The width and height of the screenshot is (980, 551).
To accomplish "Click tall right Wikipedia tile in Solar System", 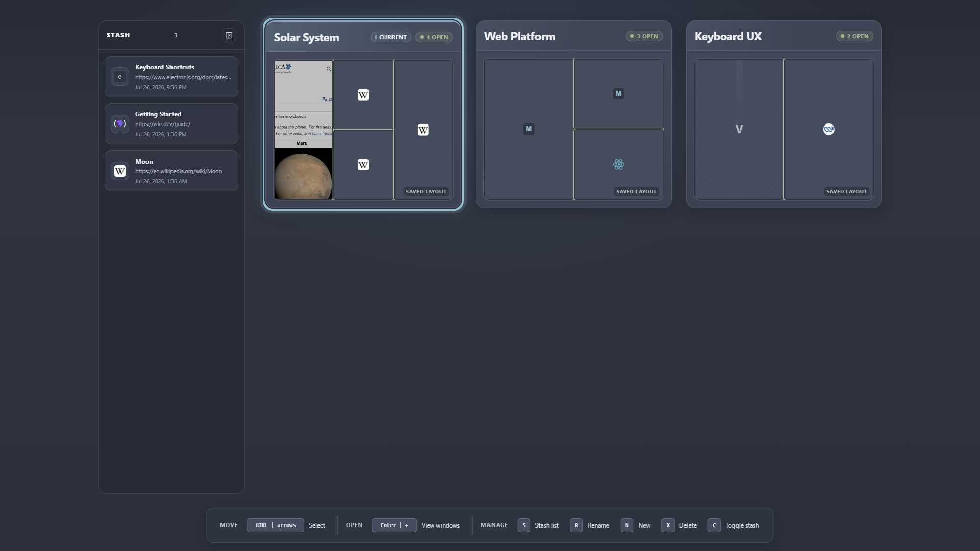I will [423, 130].
